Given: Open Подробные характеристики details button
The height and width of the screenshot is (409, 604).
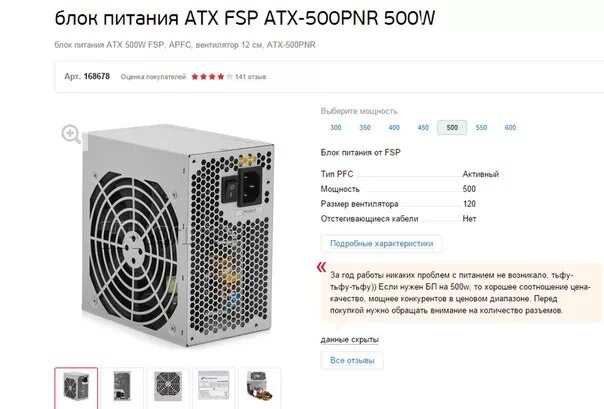Looking at the screenshot, I should 381,243.
